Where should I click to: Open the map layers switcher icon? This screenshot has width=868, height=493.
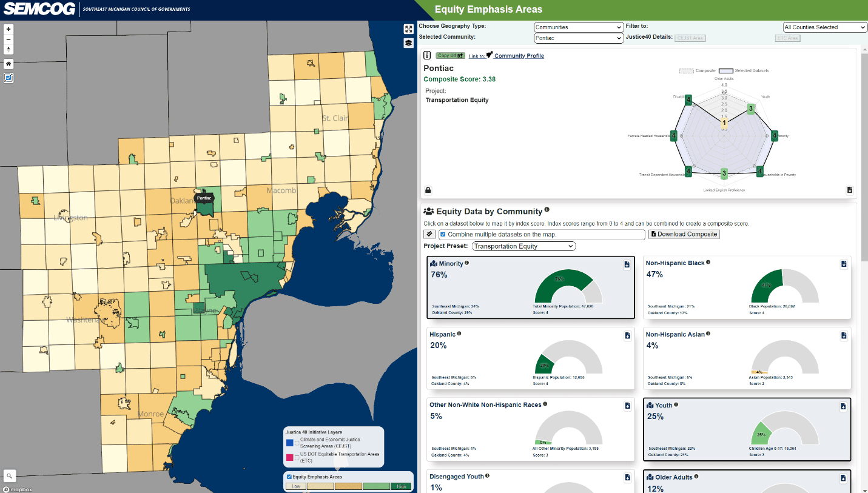408,43
